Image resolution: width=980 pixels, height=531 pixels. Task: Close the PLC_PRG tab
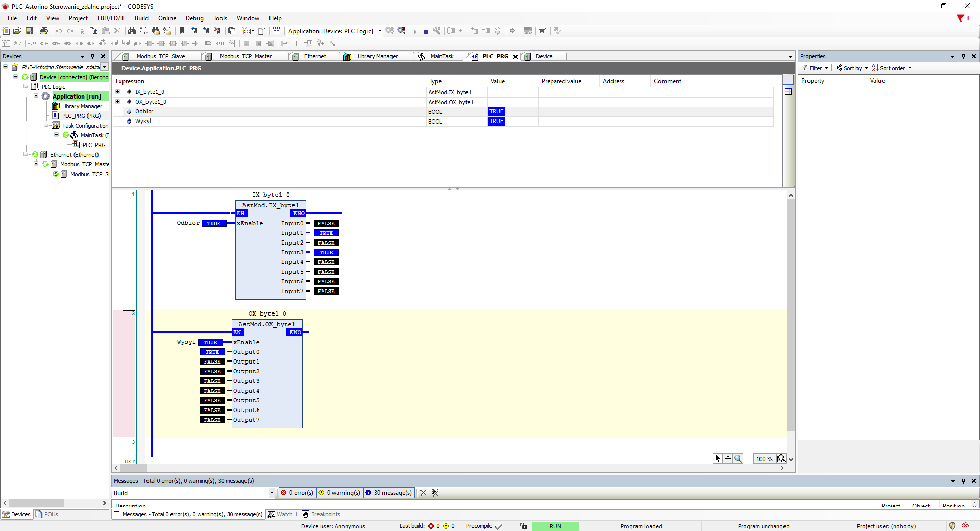[x=516, y=57]
